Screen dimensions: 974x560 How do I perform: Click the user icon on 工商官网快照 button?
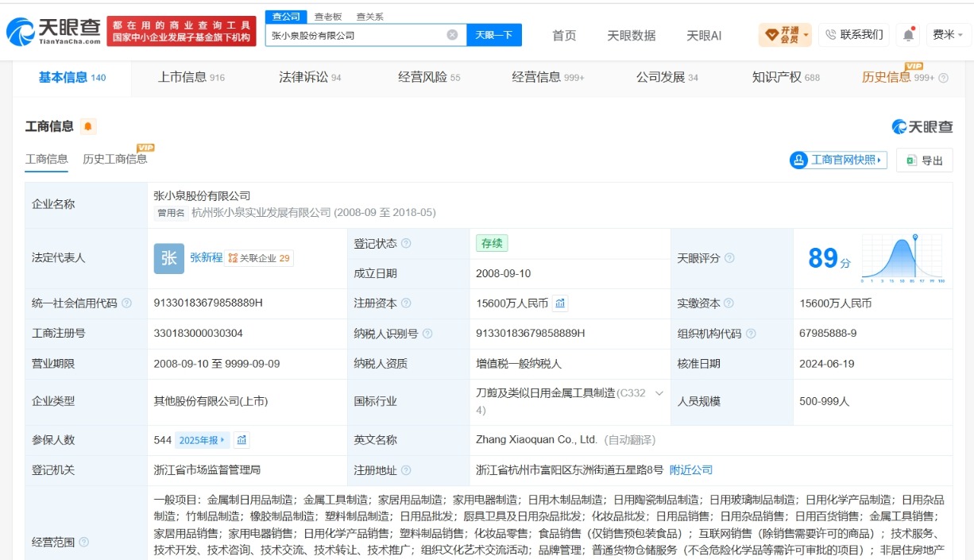coord(798,160)
